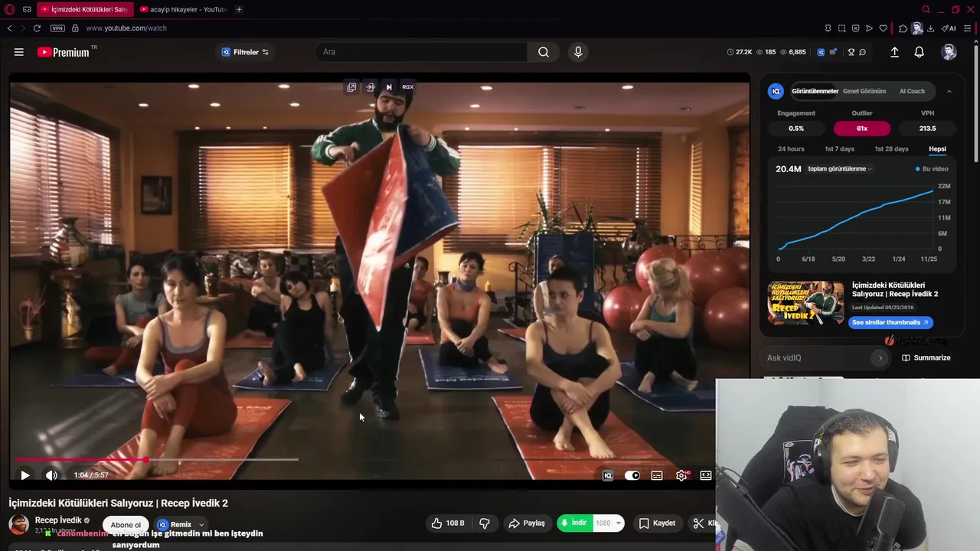Open the Recep İvedik channel name

[x=58, y=520]
